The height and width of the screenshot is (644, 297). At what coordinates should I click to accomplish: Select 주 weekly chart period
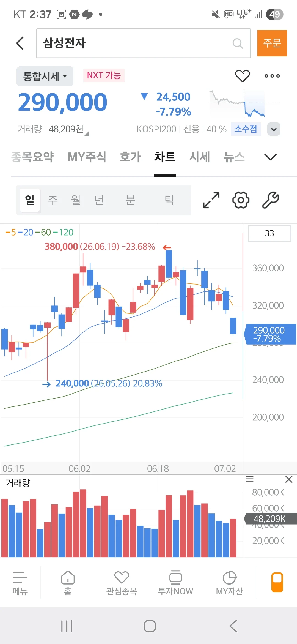[x=53, y=200]
